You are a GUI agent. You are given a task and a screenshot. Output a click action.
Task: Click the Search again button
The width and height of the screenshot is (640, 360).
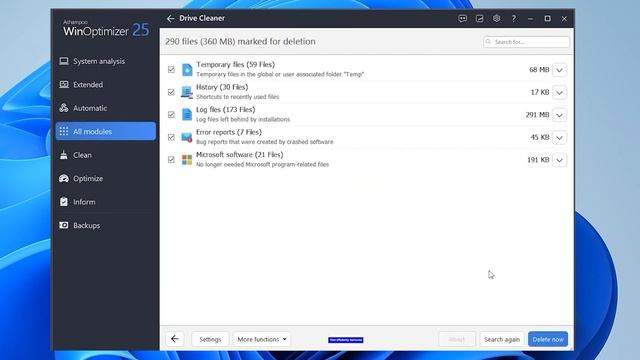click(x=502, y=339)
